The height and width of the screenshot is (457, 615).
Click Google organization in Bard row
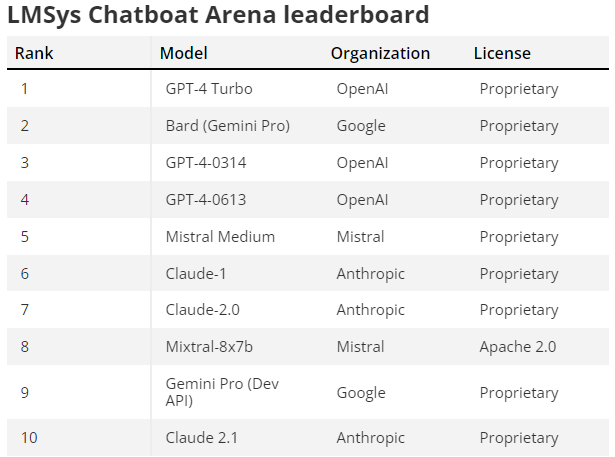coord(361,126)
